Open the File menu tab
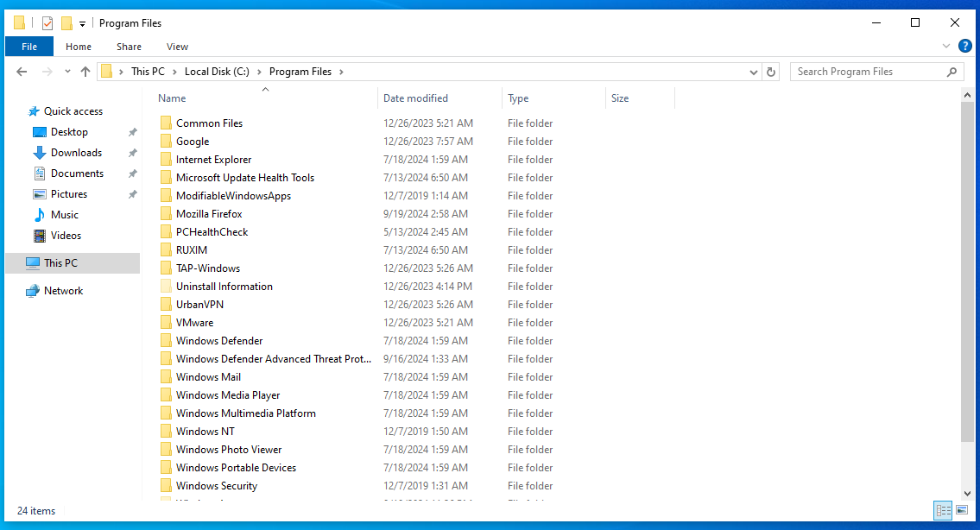980x530 pixels. 29,47
